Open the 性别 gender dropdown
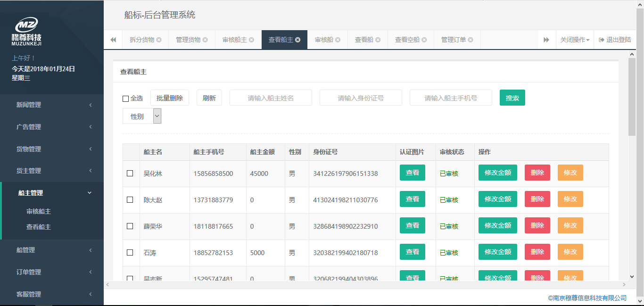 click(142, 116)
